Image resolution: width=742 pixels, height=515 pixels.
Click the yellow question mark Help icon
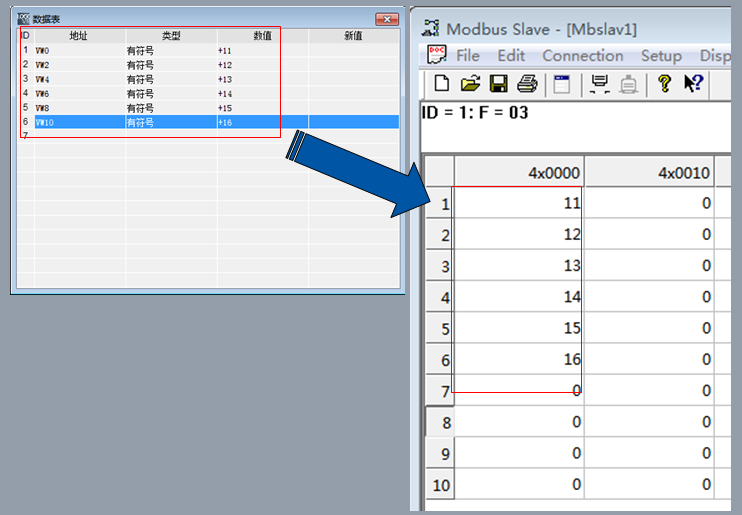[x=664, y=84]
